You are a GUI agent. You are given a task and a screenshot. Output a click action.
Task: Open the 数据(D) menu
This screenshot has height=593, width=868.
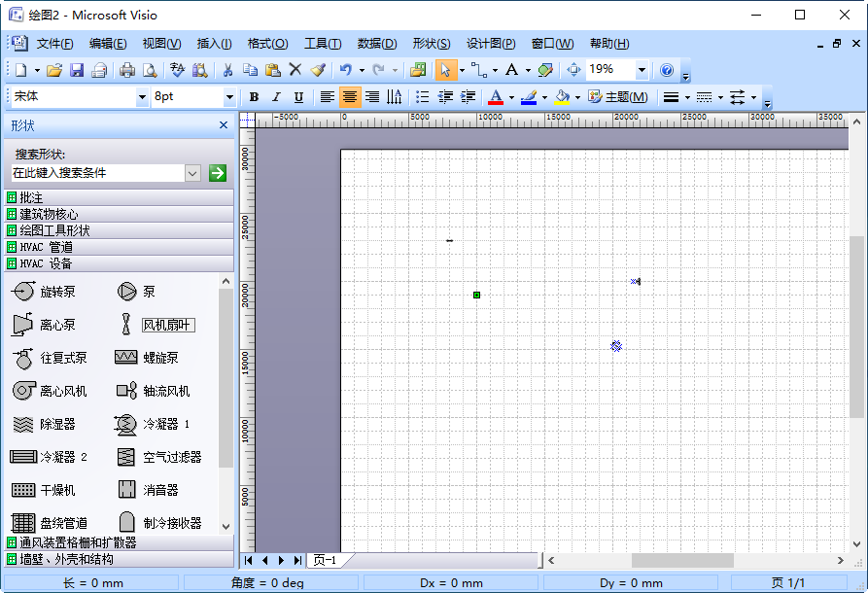[377, 44]
